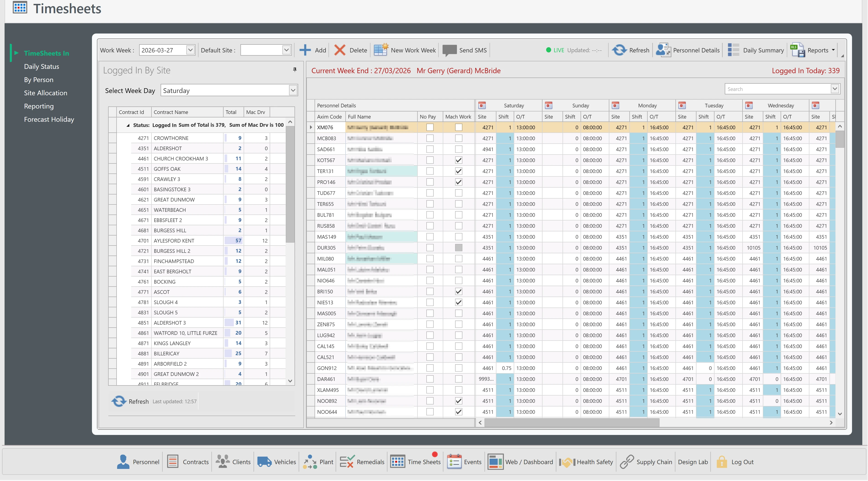This screenshot has height=481, width=868.
Task: Uncheck Mach Work checkbox for PRO146
Action: (459, 182)
